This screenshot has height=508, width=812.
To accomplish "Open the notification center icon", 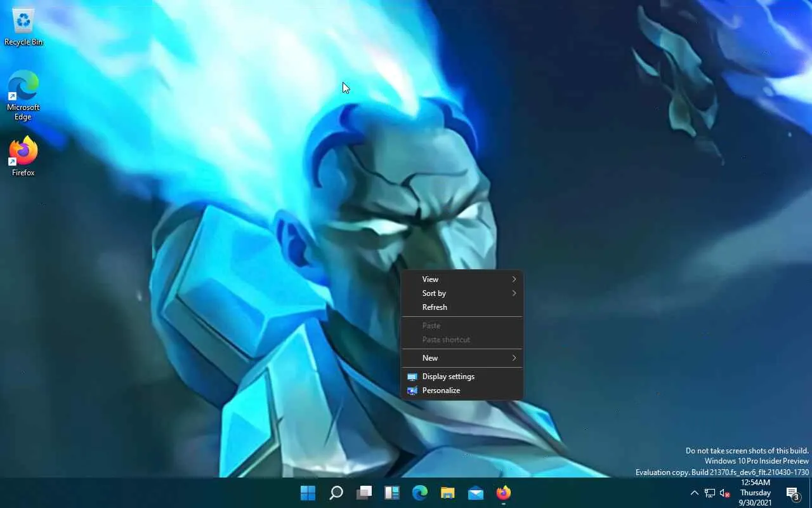I will (792, 493).
